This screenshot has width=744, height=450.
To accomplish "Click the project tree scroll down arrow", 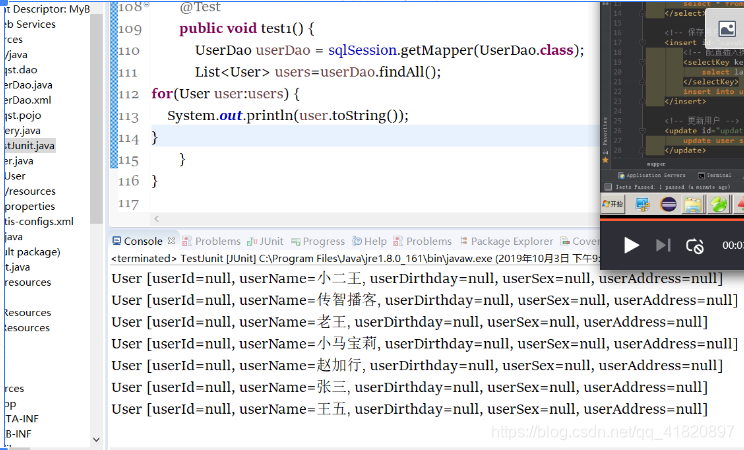I will 96,440.
